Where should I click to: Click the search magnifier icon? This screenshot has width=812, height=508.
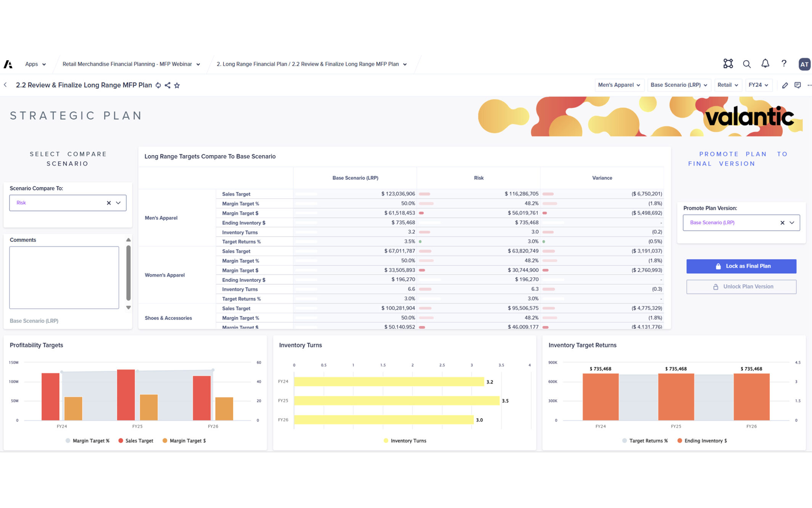click(746, 64)
